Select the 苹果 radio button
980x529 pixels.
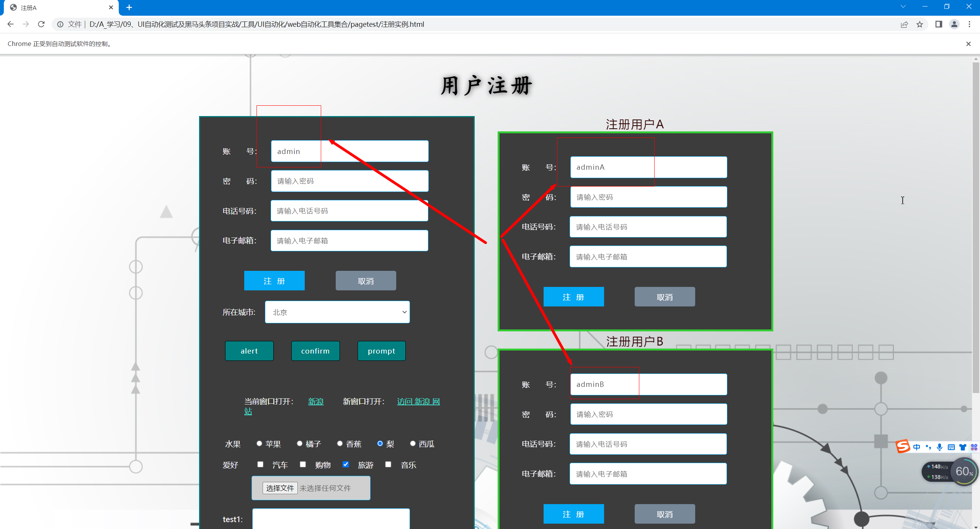[x=259, y=444]
